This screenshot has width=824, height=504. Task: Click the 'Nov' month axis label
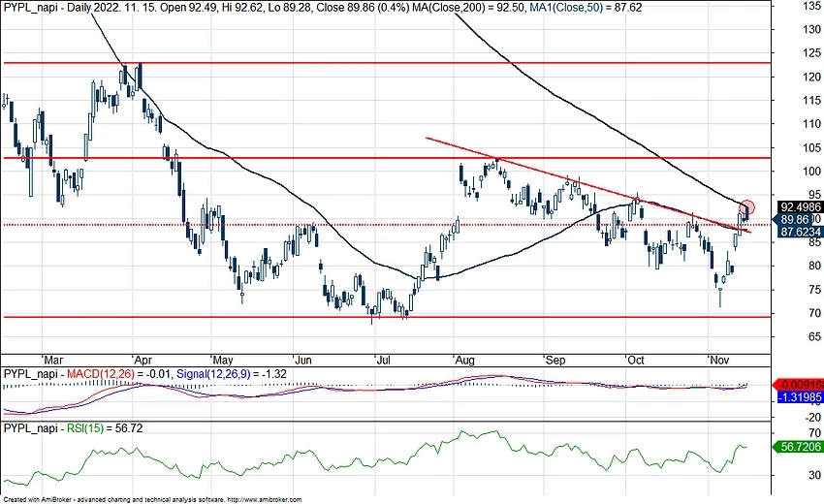tap(719, 360)
